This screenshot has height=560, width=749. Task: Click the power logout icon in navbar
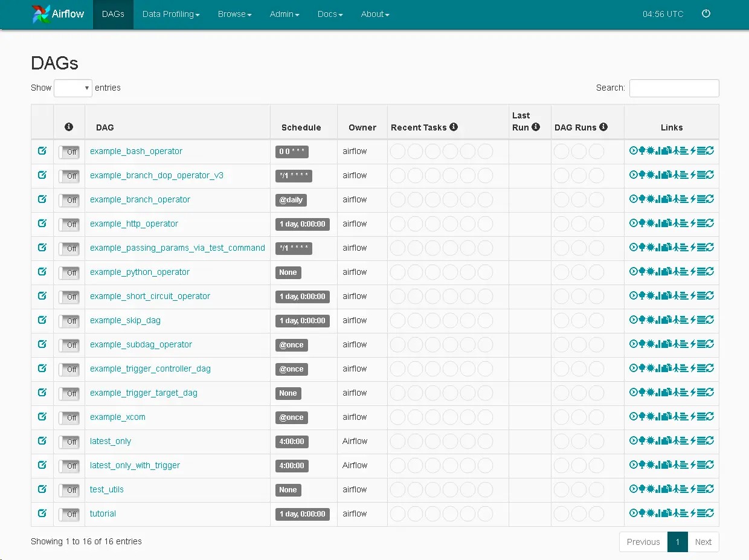706,14
